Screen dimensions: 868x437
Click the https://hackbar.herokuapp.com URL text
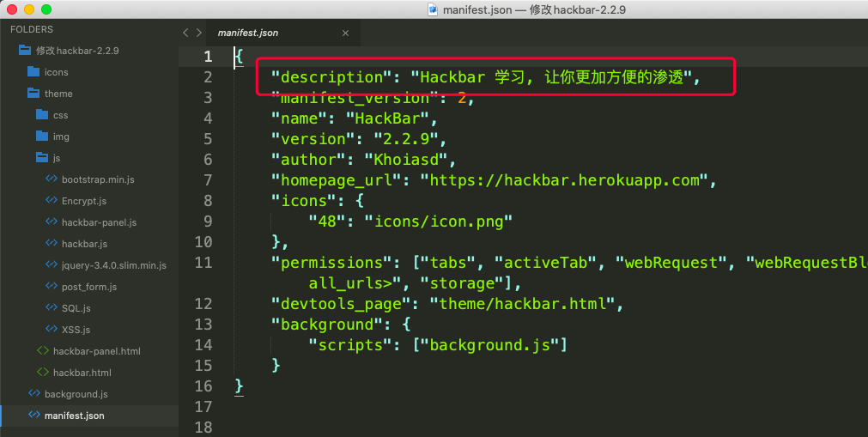coord(565,180)
